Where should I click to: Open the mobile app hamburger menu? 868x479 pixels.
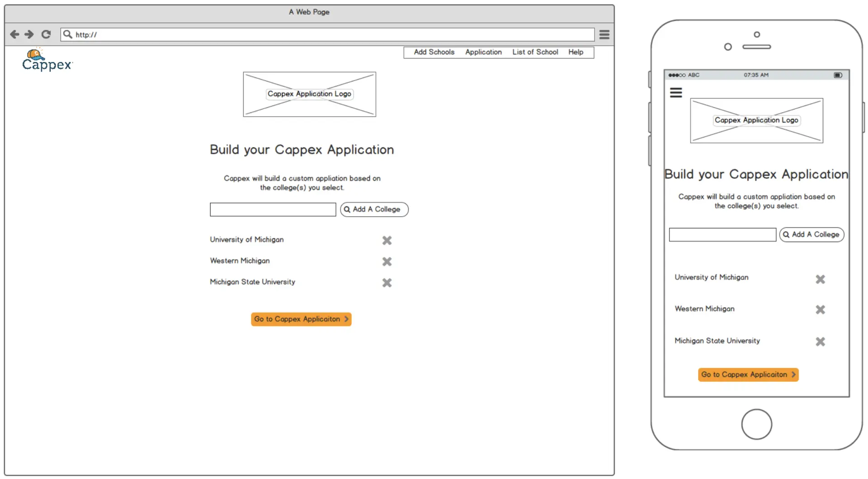[676, 92]
